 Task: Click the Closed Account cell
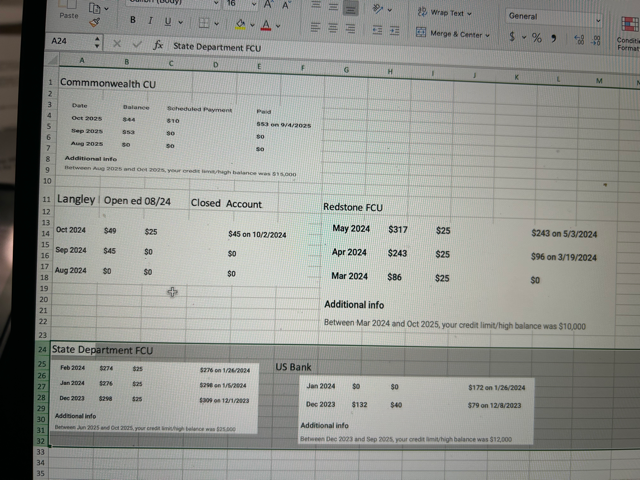click(x=226, y=203)
